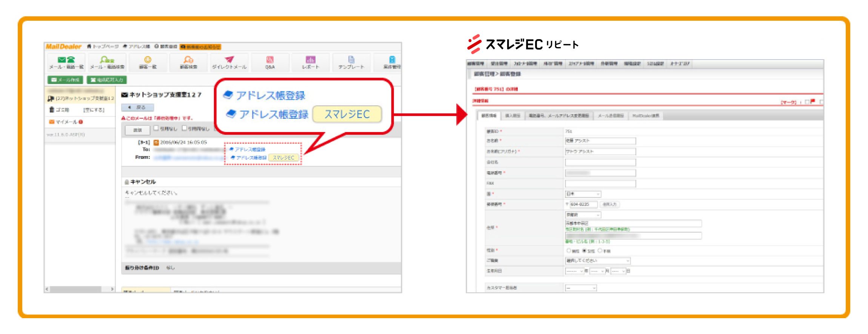Select the 男性 gender radio button

(x=568, y=250)
